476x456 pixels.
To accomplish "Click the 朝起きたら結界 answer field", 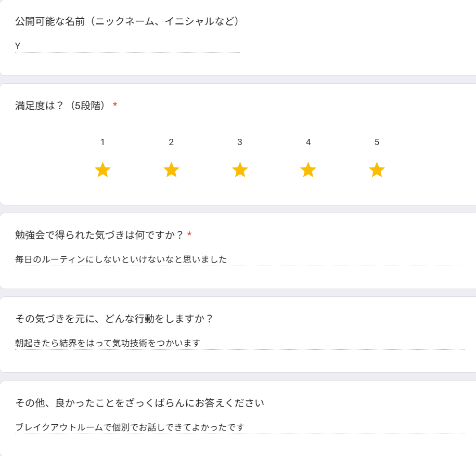I will pyautogui.click(x=239, y=343).
